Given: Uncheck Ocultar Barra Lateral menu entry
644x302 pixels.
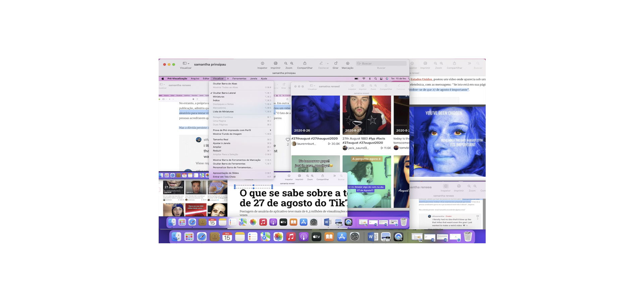Looking at the screenshot, I should 241,93.
